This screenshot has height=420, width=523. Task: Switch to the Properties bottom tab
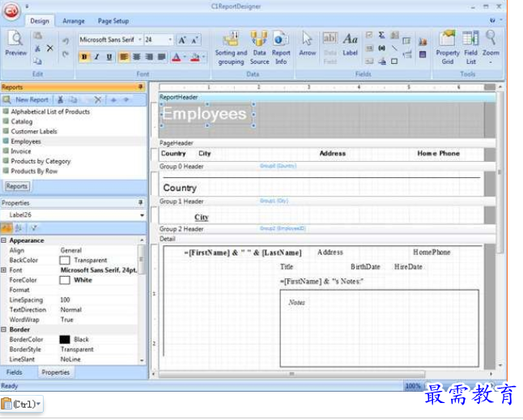(55, 372)
